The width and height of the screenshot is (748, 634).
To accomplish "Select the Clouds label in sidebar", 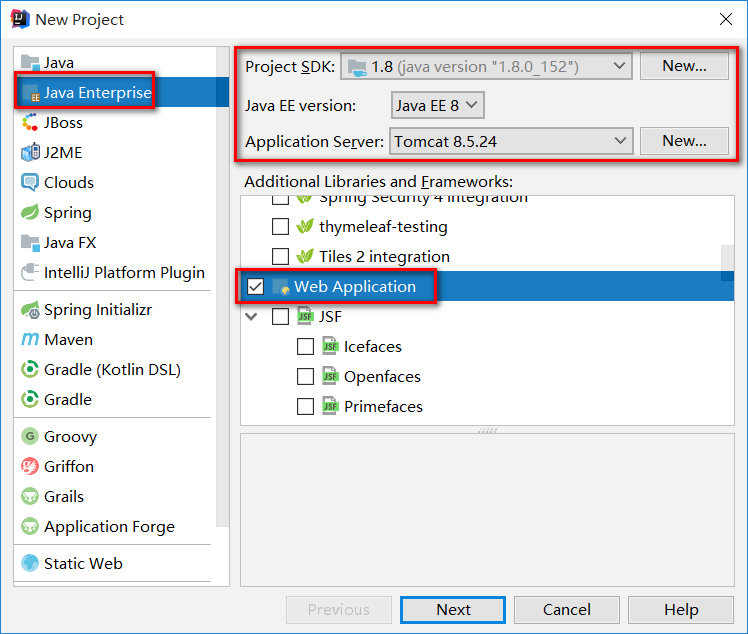I will (x=69, y=183).
